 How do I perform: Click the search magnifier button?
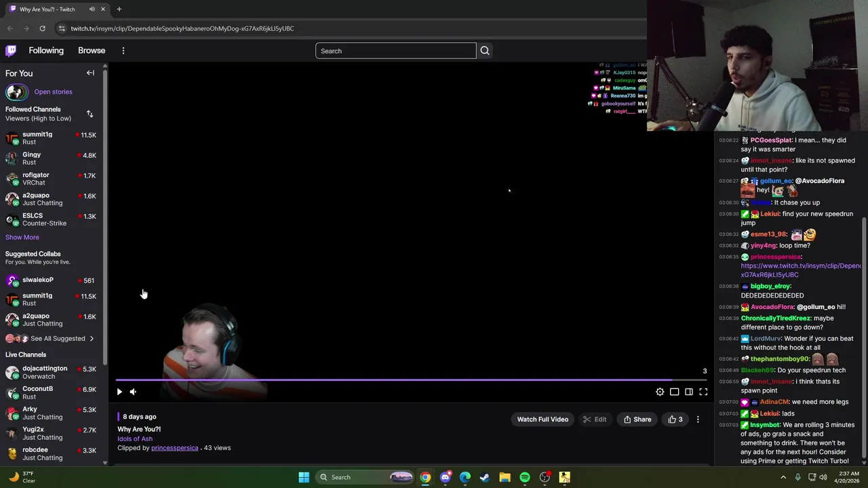pos(485,51)
